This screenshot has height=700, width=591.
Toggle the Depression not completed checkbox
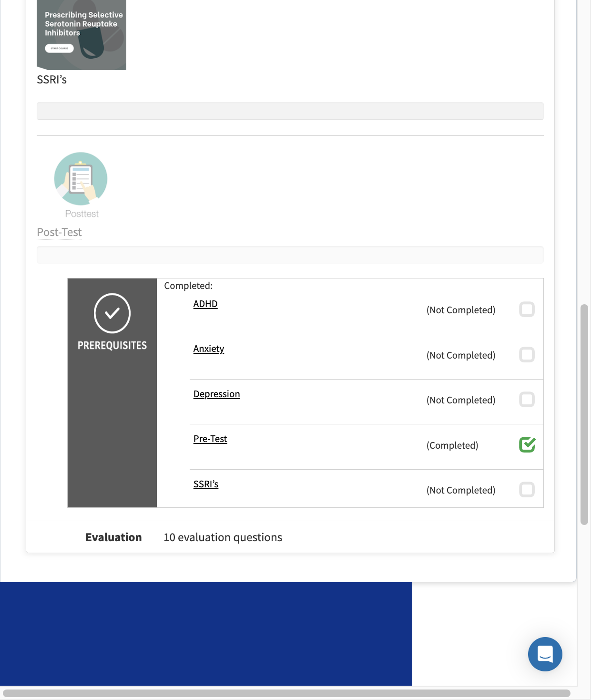click(x=527, y=400)
